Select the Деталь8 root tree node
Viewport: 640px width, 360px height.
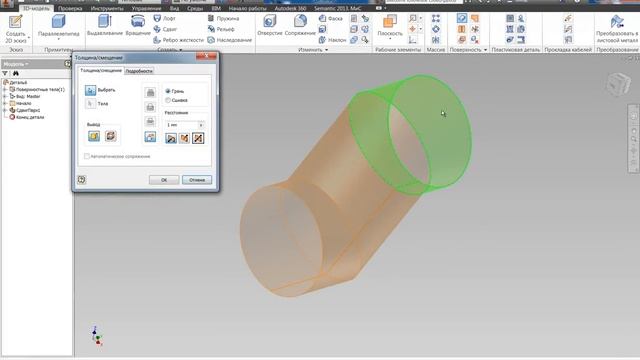point(18,82)
